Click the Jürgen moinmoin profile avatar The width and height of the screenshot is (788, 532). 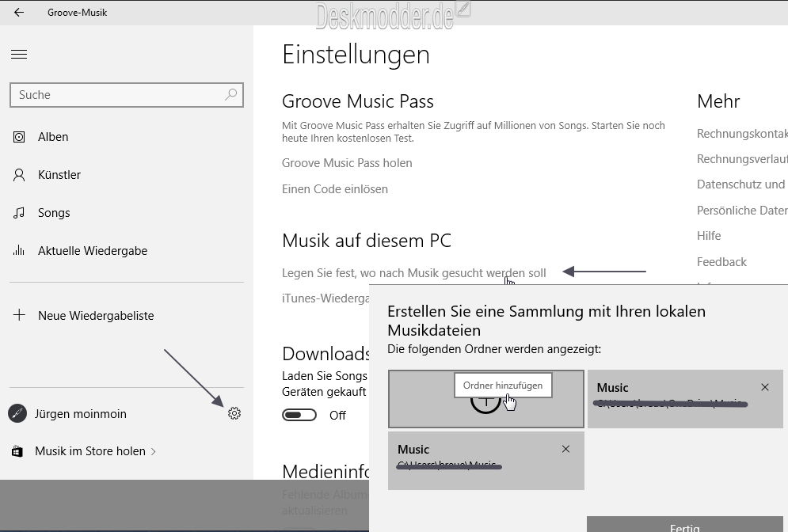click(17, 413)
